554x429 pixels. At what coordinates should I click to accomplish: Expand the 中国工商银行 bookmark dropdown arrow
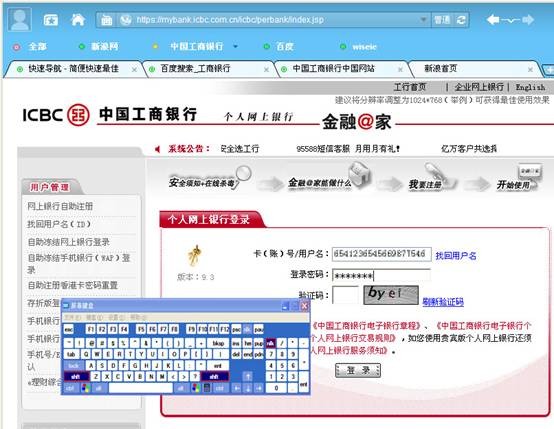235,46
